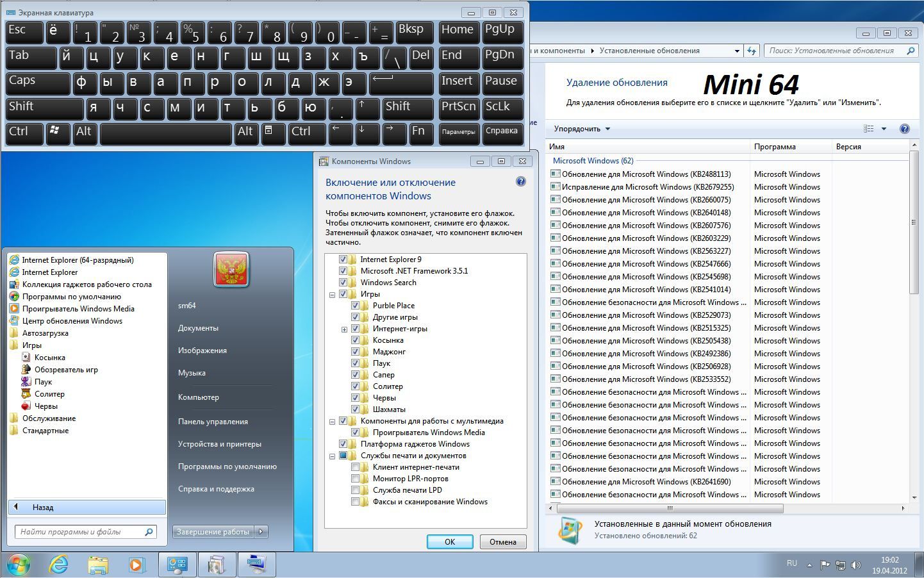The image size is (924, 578).
Task: Open the Start menu orb
Action: click(x=17, y=565)
